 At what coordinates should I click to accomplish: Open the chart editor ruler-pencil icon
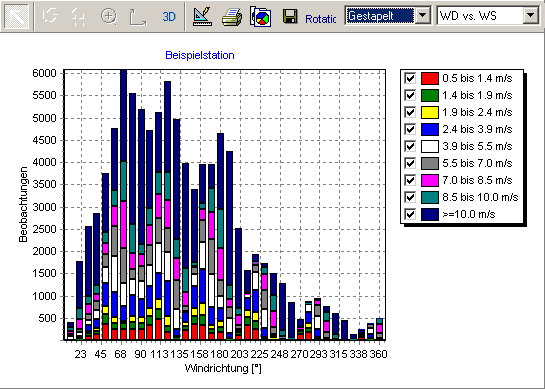(202, 16)
